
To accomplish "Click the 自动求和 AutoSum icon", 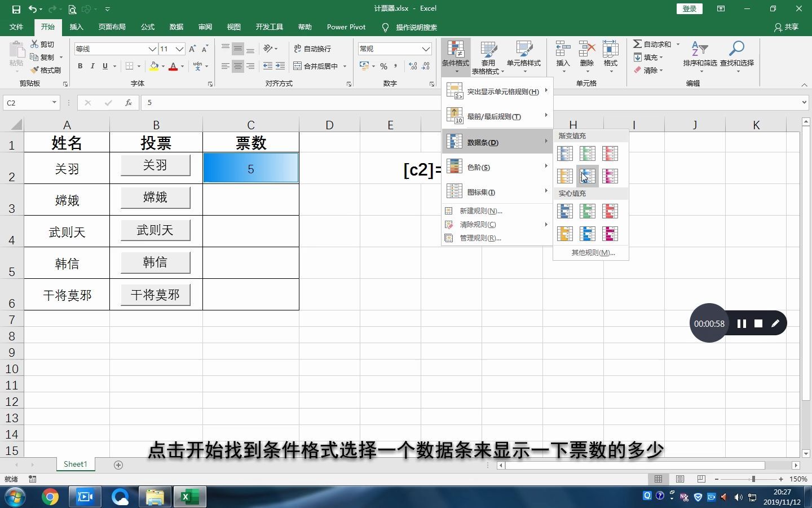I will (653, 43).
